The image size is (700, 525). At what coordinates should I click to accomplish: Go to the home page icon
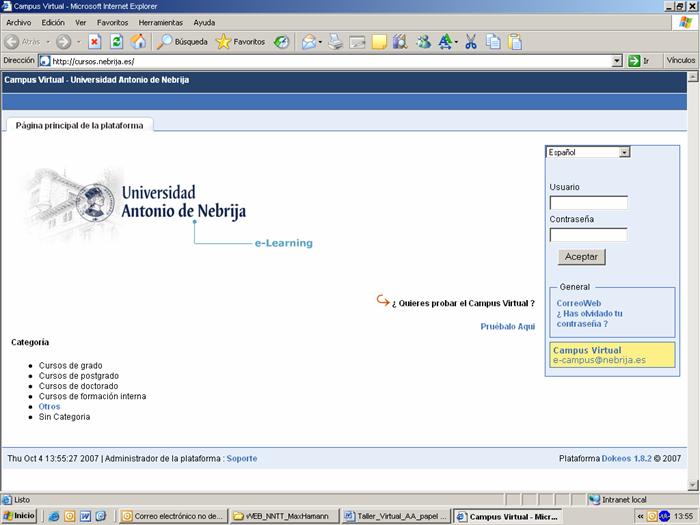point(138,42)
